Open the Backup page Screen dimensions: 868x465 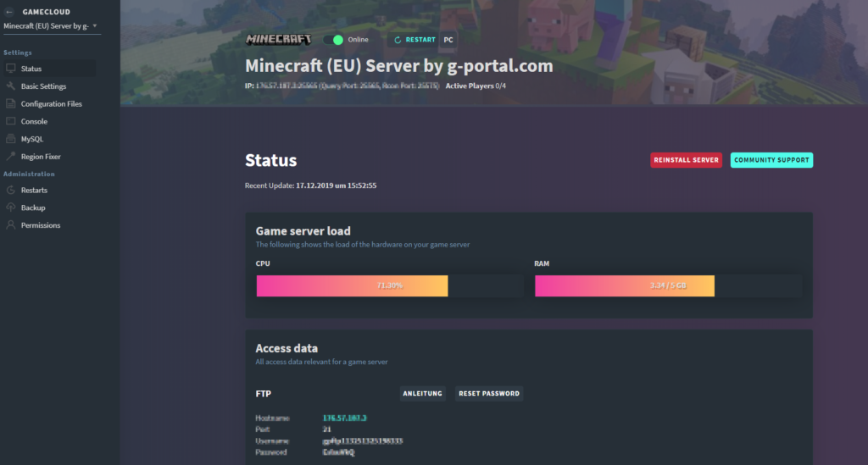(33, 208)
